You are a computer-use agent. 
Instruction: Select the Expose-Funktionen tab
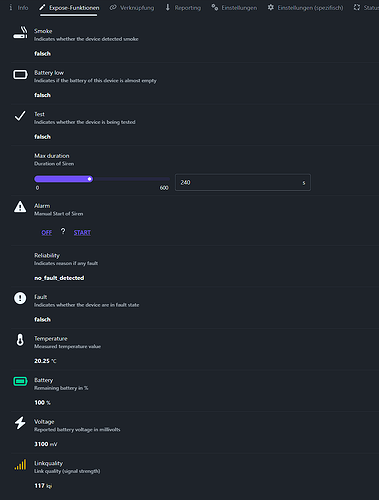point(69,7)
